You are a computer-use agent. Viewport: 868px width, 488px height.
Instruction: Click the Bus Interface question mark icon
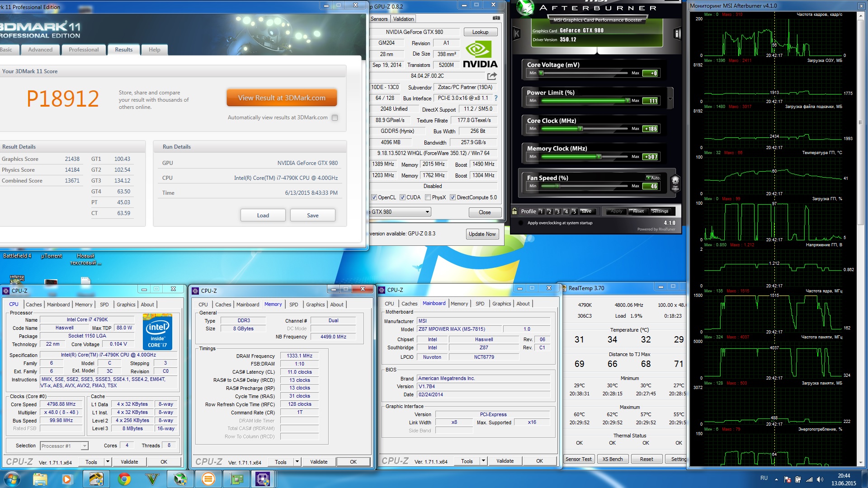(x=496, y=98)
